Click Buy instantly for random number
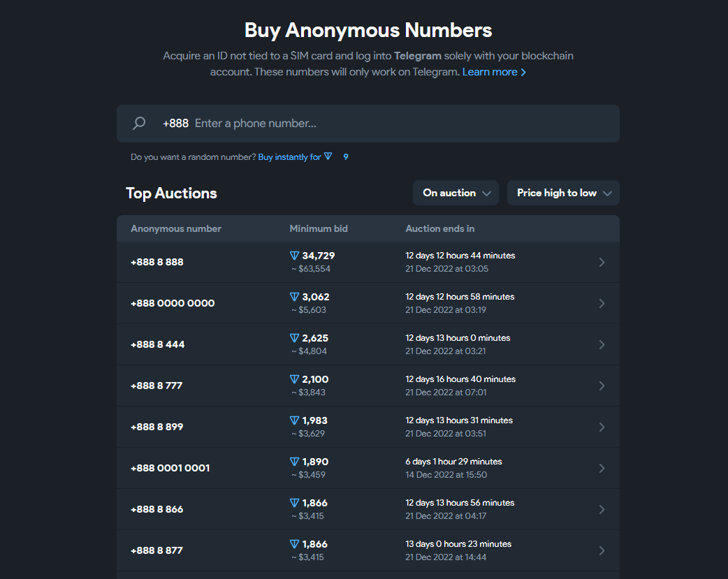This screenshot has height=579, width=728. (289, 157)
